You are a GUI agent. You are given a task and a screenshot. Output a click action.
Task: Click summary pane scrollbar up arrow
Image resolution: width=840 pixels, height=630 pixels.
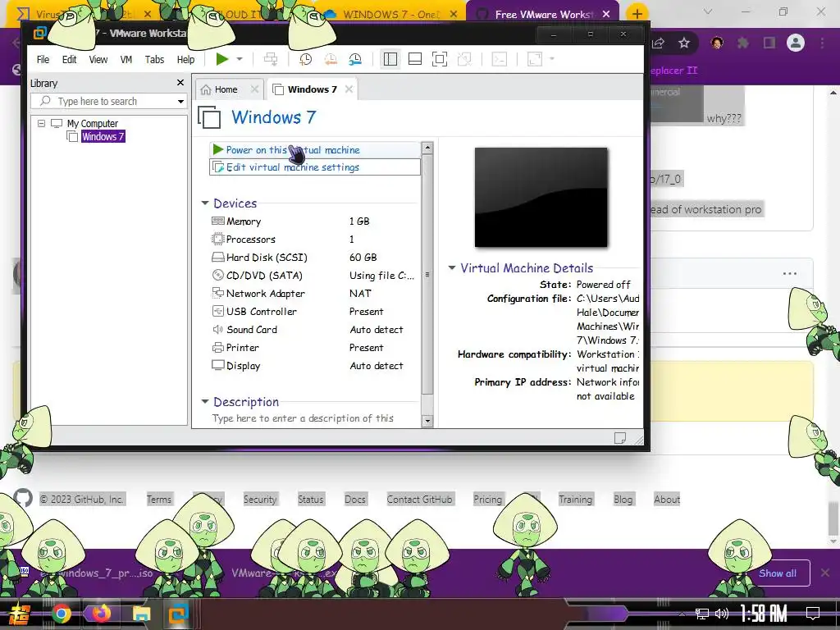click(427, 148)
